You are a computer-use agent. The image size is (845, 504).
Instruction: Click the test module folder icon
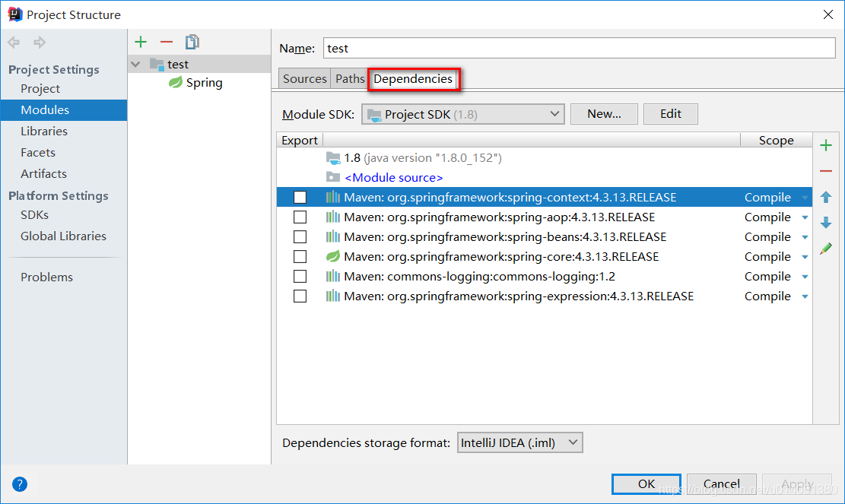pyautogui.click(x=157, y=64)
